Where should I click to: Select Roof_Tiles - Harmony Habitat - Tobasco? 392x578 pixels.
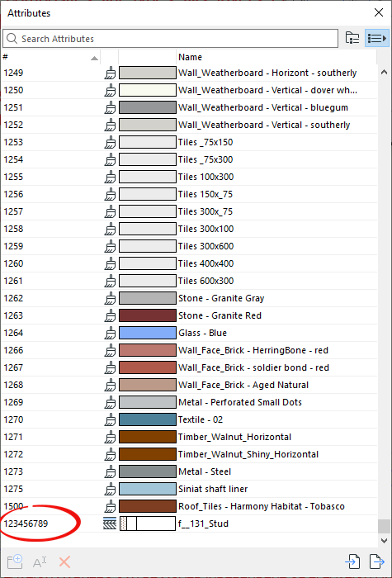pos(189,506)
